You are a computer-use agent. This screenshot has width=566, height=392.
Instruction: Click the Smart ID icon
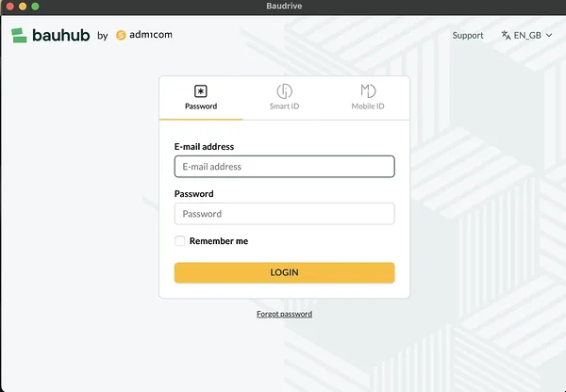click(x=284, y=91)
